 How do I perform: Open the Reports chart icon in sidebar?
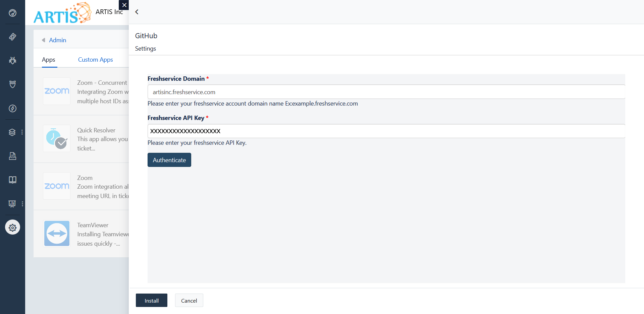12,204
